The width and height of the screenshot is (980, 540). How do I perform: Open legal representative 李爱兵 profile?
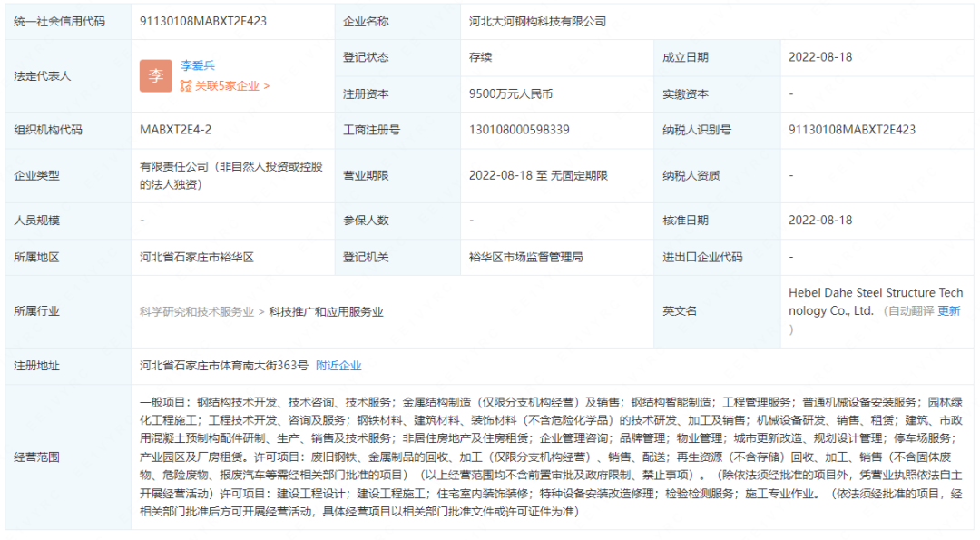coord(198,65)
